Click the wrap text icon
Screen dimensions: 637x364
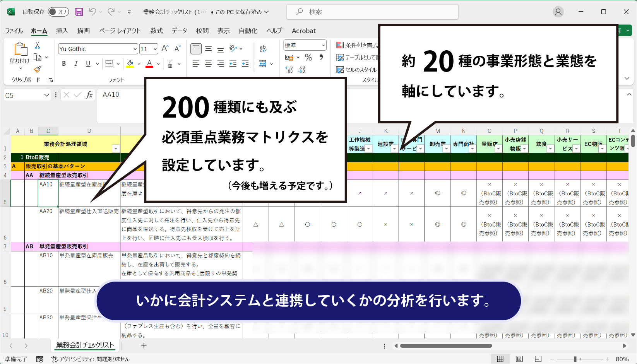[x=263, y=49]
